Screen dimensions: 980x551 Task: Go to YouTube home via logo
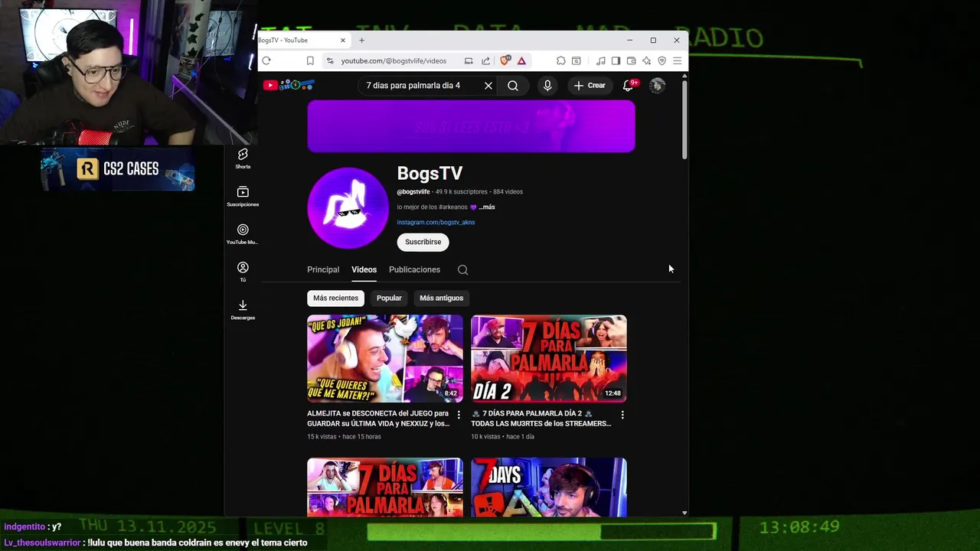click(289, 85)
